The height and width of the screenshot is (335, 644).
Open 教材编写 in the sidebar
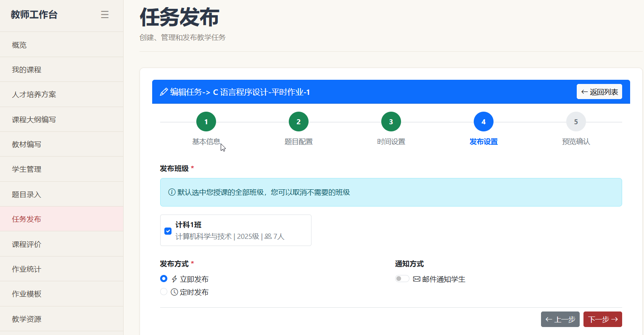click(61, 144)
